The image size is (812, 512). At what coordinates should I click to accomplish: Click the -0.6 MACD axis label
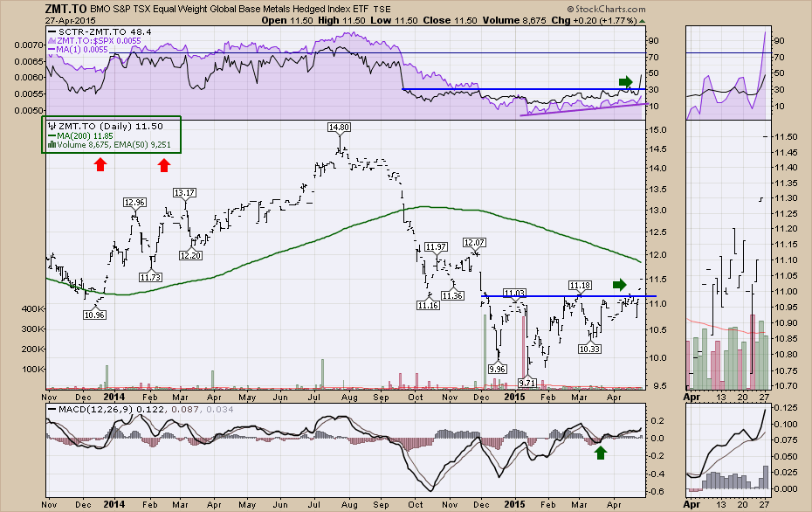click(657, 492)
